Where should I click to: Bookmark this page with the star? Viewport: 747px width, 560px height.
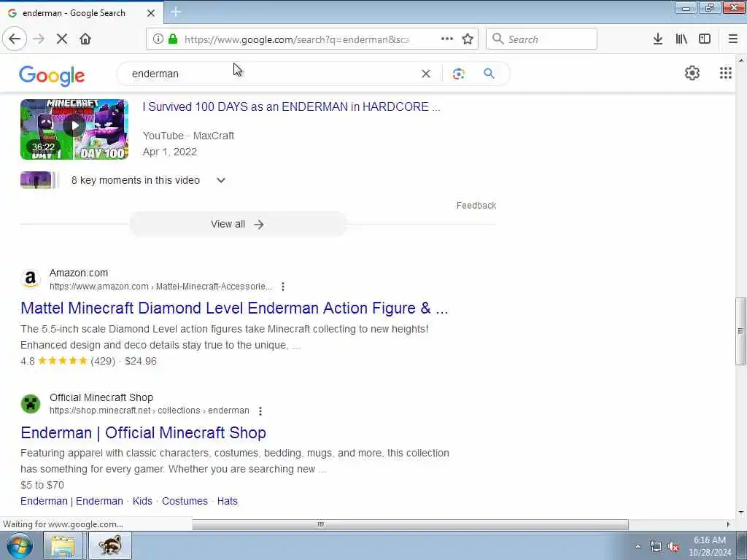[468, 39]
